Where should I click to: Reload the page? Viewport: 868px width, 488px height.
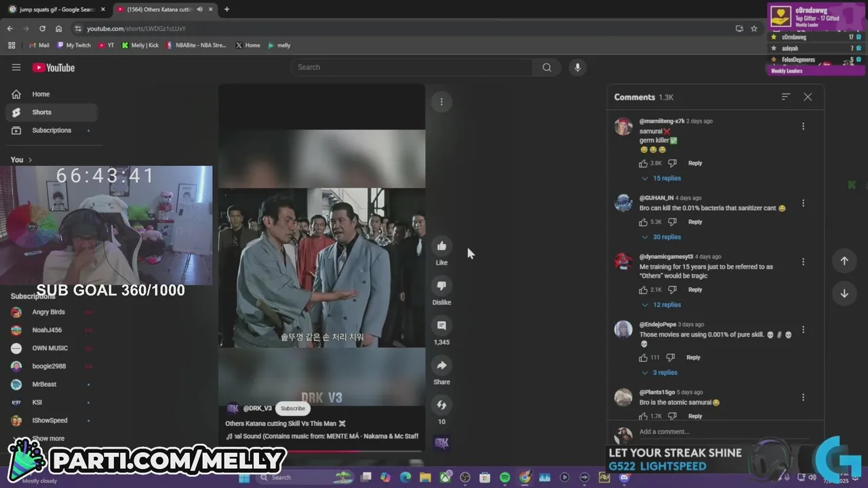(42, 28)
